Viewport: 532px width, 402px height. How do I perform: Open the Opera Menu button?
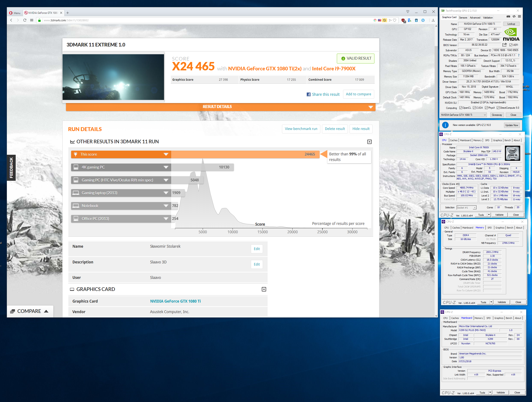(x=15, y=13)
